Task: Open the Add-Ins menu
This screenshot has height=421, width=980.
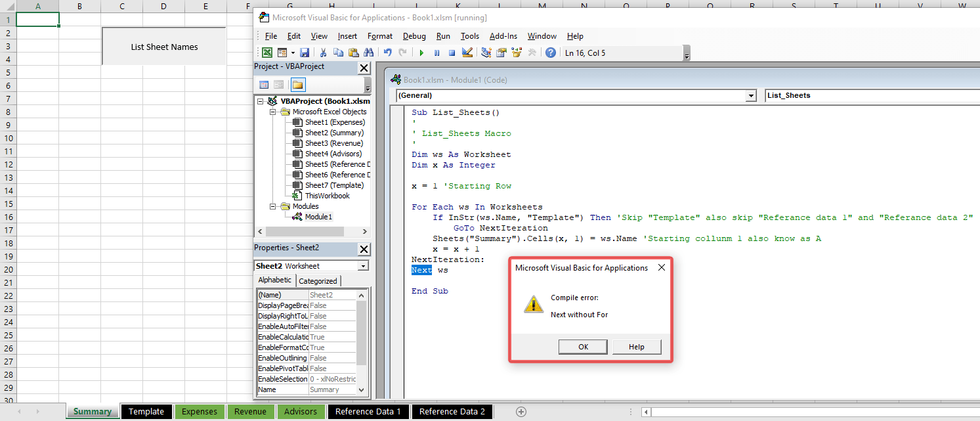Action: [503, 36]
